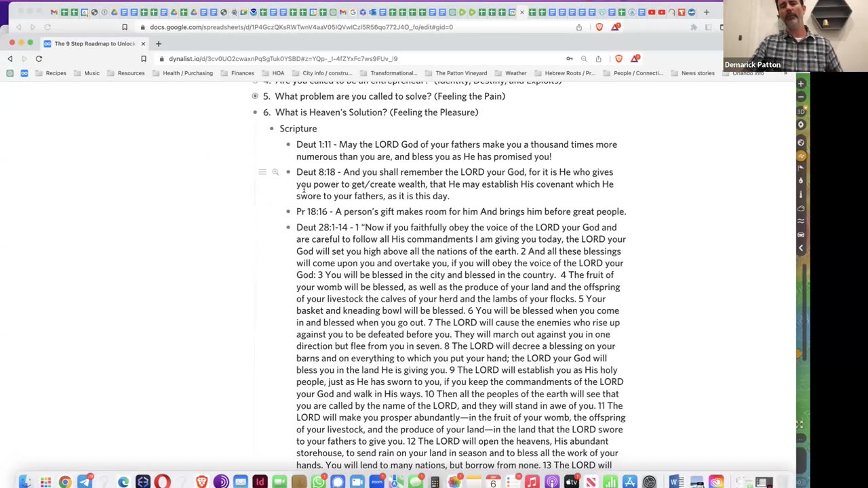The width and height of the screenshot is (868, 488).
Task: Switch to The 9 Step Roadmap tab
Action: click(x=94, y=43)
